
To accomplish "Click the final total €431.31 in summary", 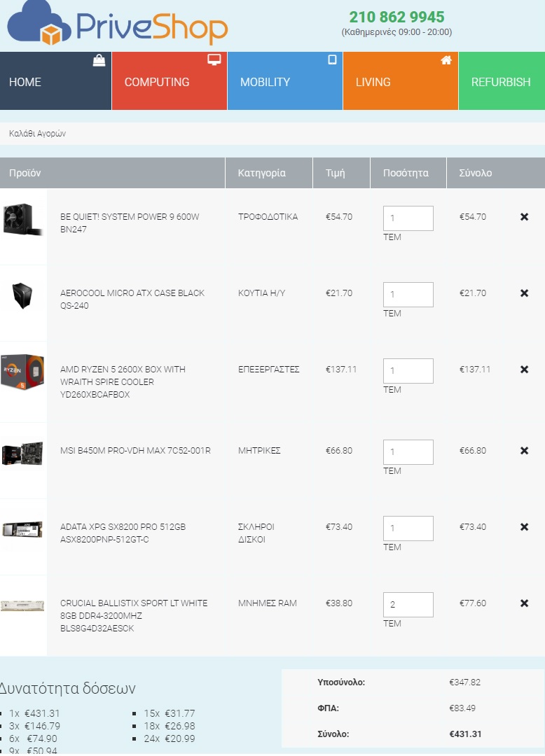I will [x=465, y=734].
